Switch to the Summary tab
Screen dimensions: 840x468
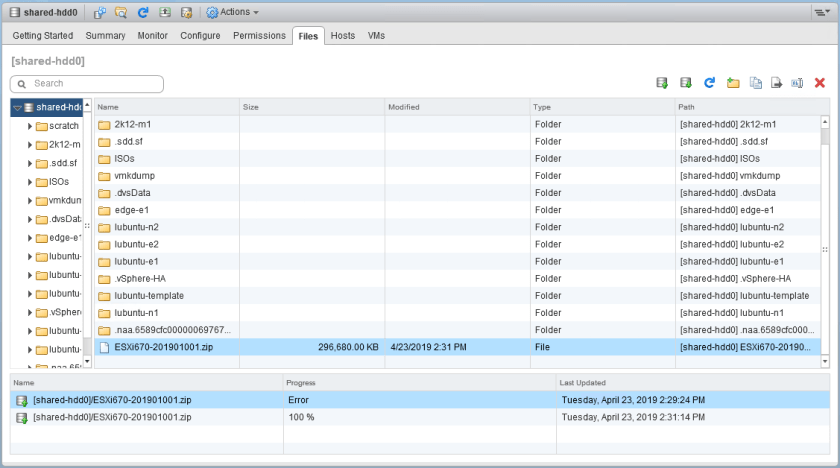pos(105,36)
